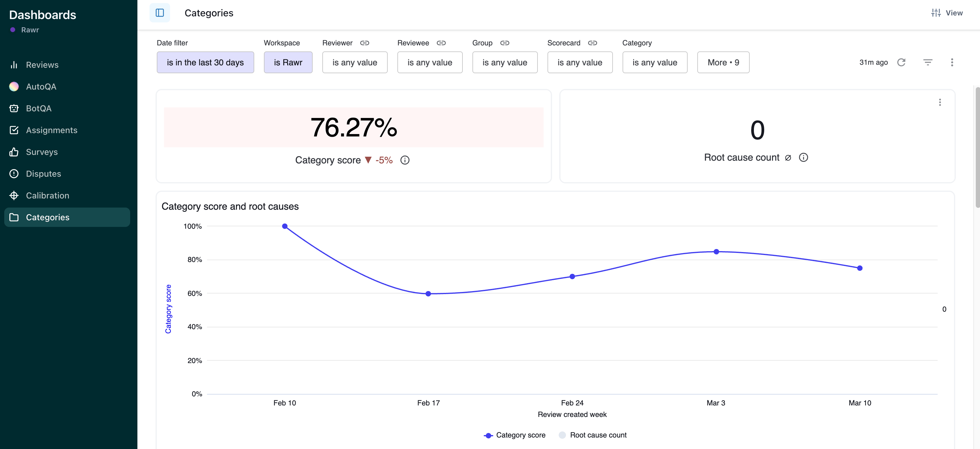Open Reviewee is any value filter
Screen dimensions: 980x449
click(429, 62)
